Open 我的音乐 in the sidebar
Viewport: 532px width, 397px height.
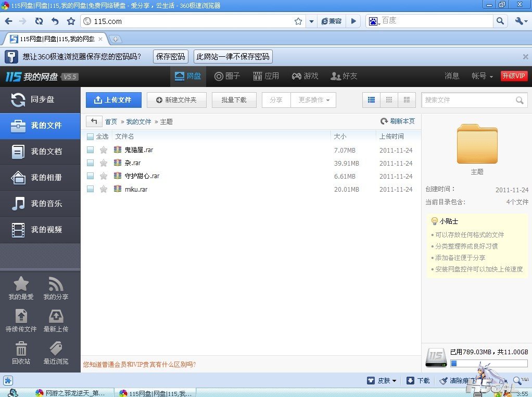(40, 204)
